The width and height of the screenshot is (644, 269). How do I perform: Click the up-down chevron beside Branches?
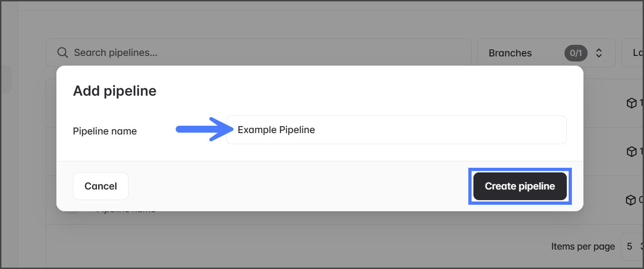pos(599,53)
